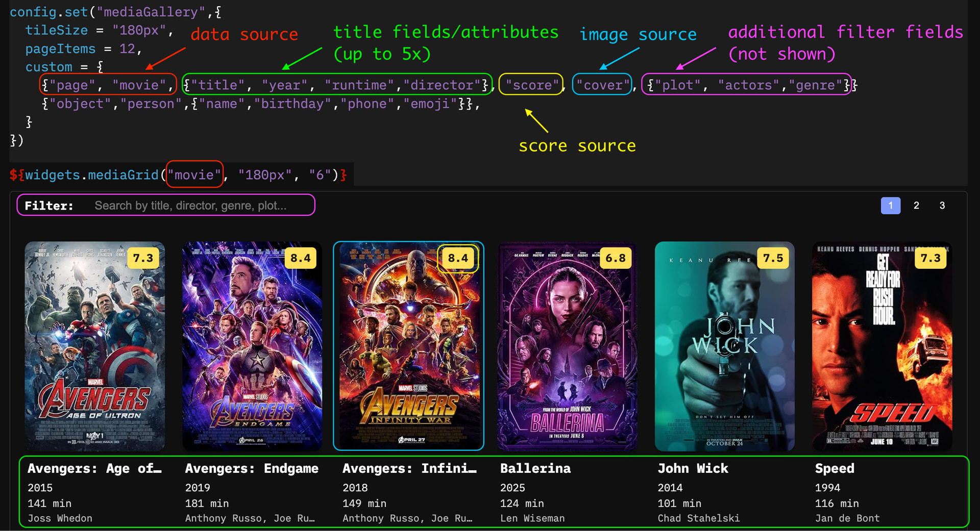Click the 8.4 score badge on Endgame
This screenshot has width=980, height=531.
[300, 258]
